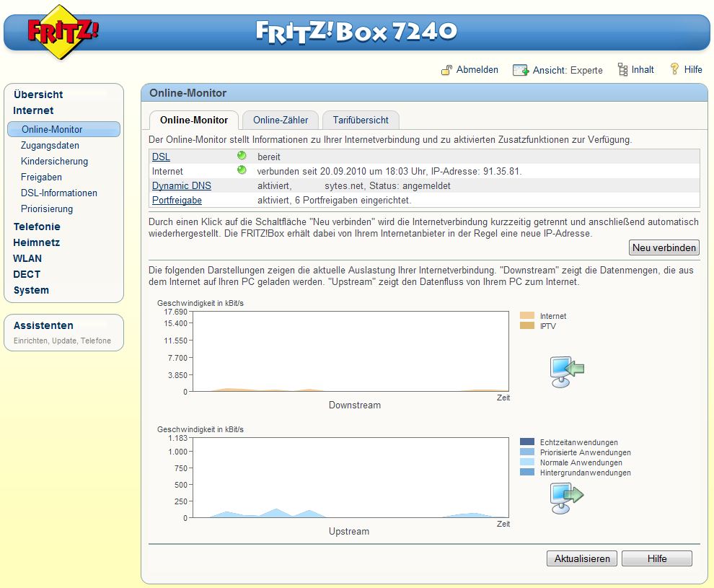Click the Online-Monitor panel title
This screenshot has width=714, height=588.
click(x=188, y=93)
